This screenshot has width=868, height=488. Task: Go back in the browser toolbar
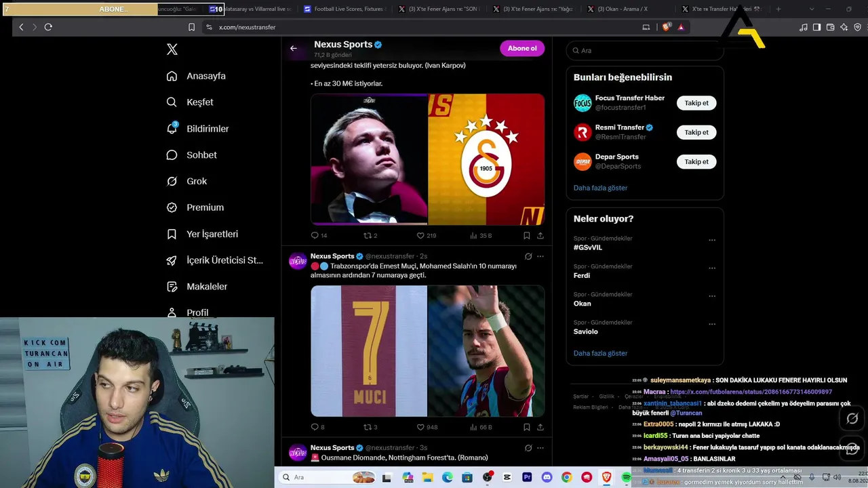click(x=21, y=27)
